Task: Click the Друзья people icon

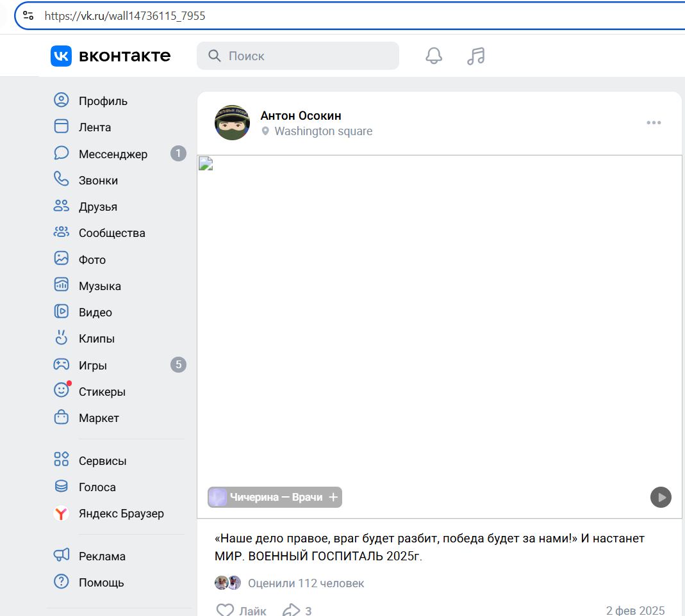Action: point(61,206)
